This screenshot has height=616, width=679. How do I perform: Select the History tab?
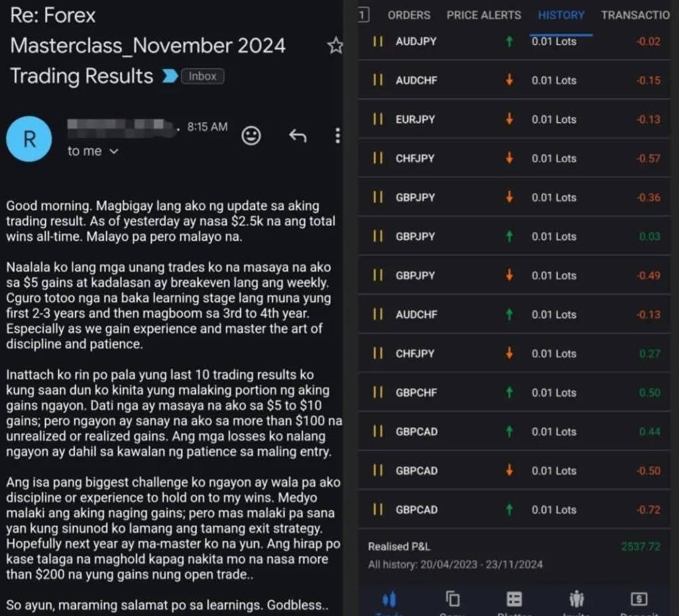561,15
